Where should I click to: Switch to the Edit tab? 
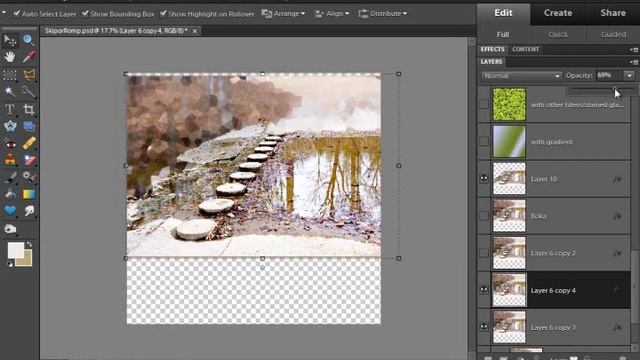click(x=503, y=13)
